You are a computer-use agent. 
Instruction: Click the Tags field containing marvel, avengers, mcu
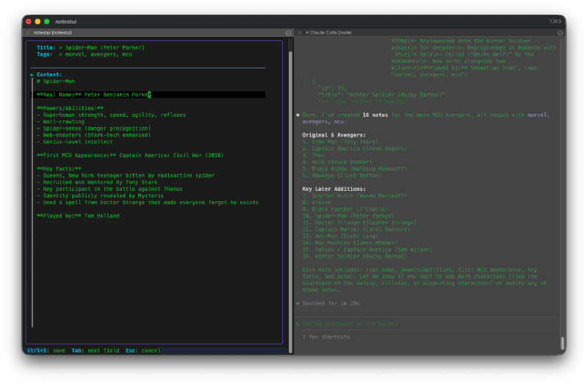[x=98, y=54]
